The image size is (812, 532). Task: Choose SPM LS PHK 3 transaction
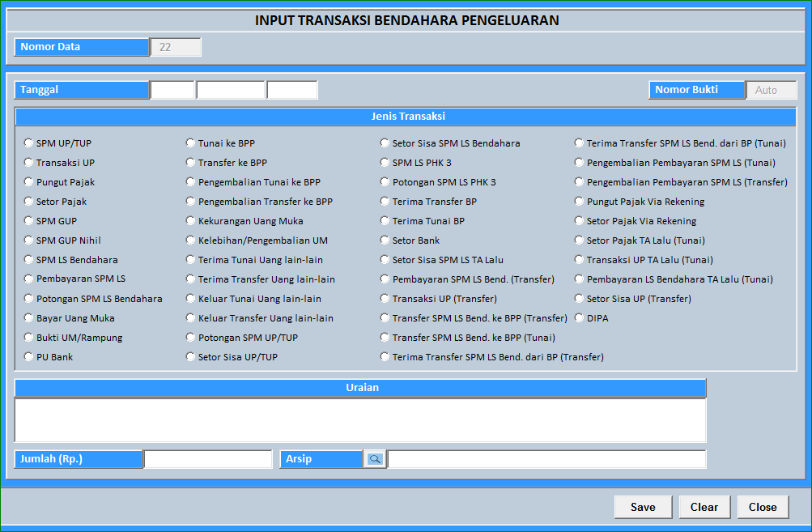pos(385,162)
